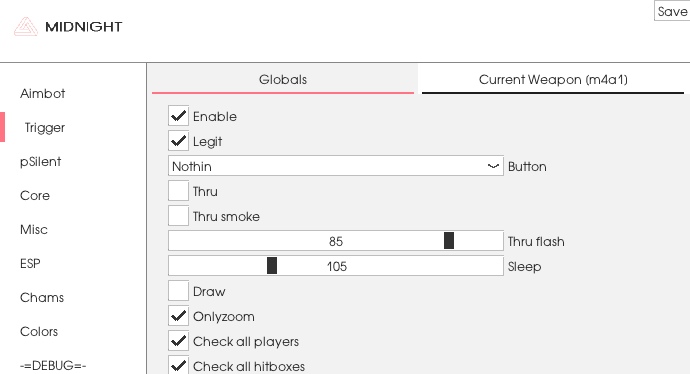
Task: Uncheck the Enable checkbox
Action: [178, 116]
